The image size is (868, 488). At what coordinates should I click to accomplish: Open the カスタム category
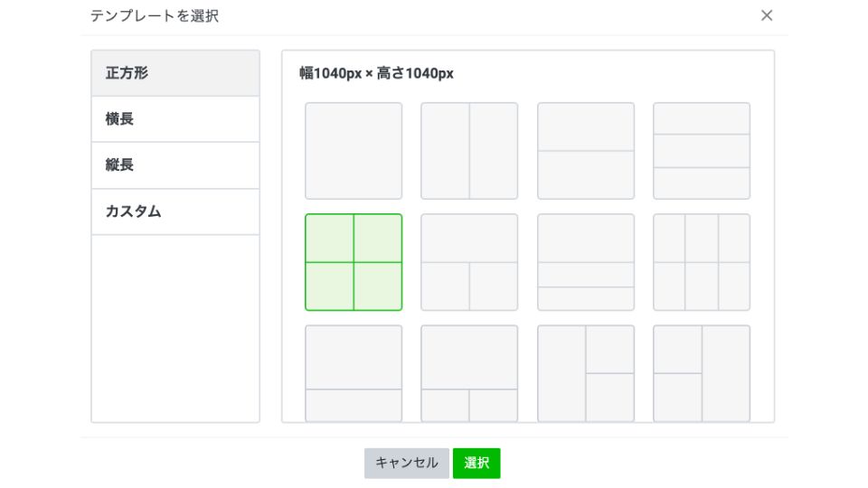pos(175,211)
